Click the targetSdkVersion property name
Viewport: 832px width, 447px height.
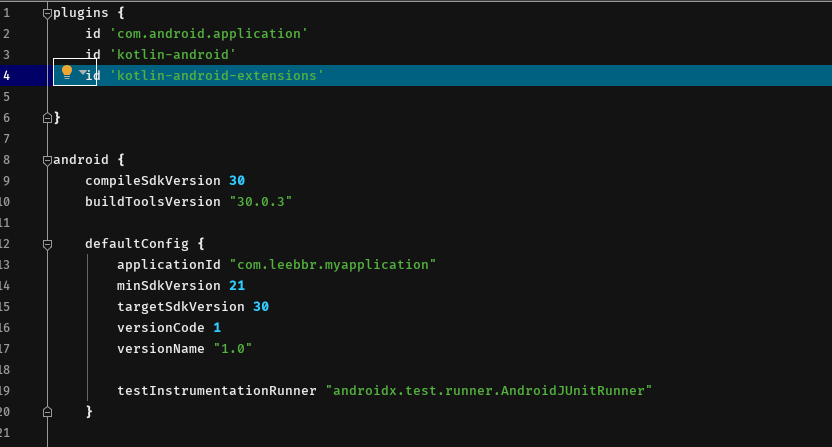180,306
